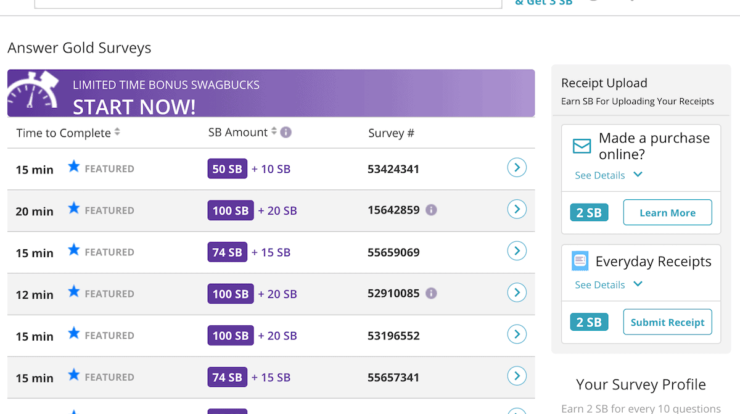740x414 pixels.
Task: Click featured star on 55659069 row
Action: pos(74,249)
